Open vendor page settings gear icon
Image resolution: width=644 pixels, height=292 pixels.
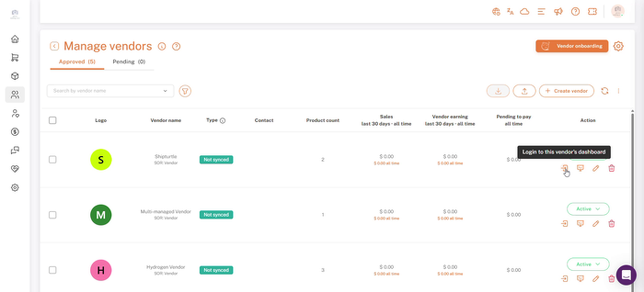[618, 46]
